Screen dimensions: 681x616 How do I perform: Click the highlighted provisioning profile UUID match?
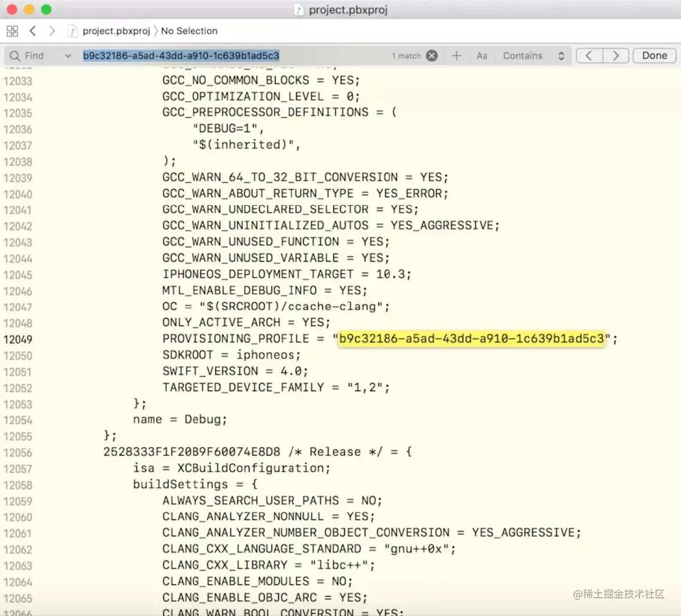coord(472,339)
